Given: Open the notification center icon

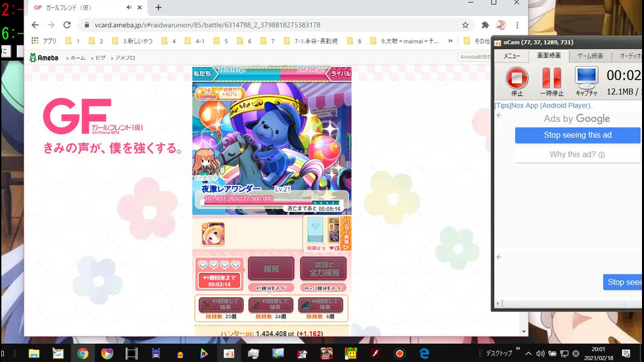Looking at the screenshot, I should pyautogui.click(x=627, y=353).
